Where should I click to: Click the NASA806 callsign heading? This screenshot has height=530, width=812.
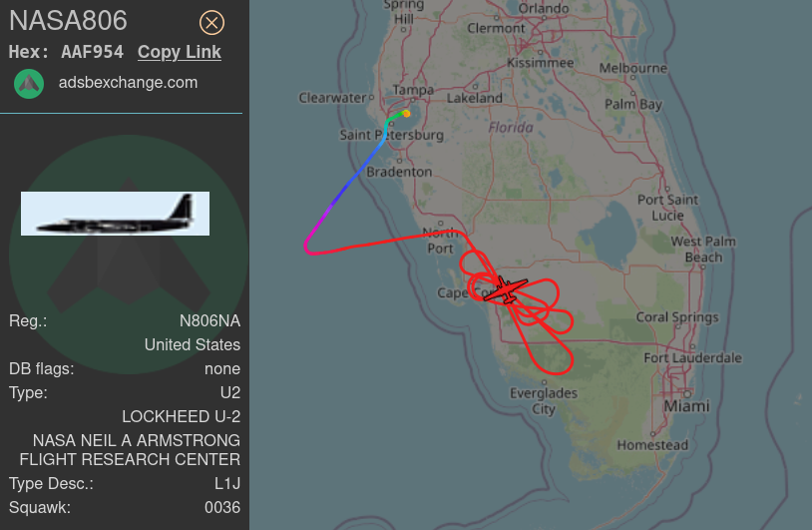[x=68, y=21]
